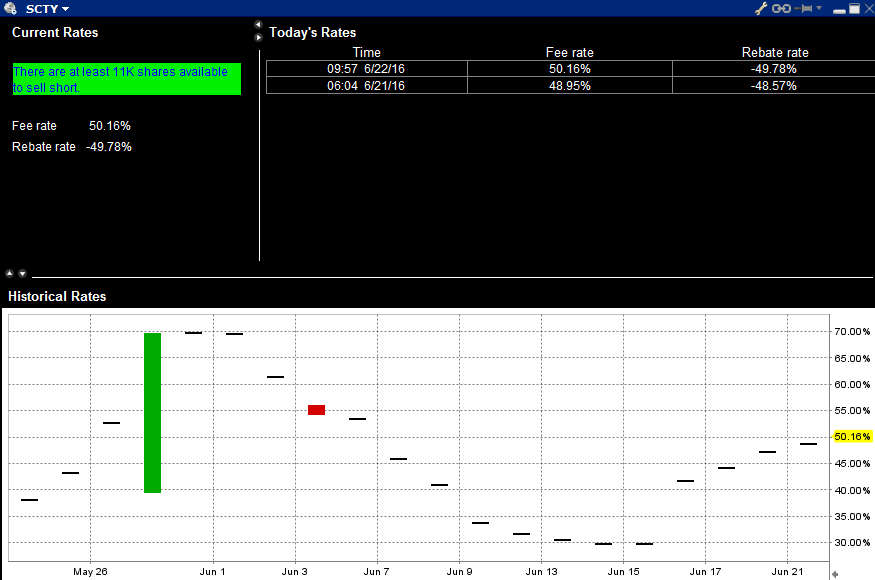The image size is (875, 580).
Task: Click the Jun 7 date label
Action: click(377, 572)
